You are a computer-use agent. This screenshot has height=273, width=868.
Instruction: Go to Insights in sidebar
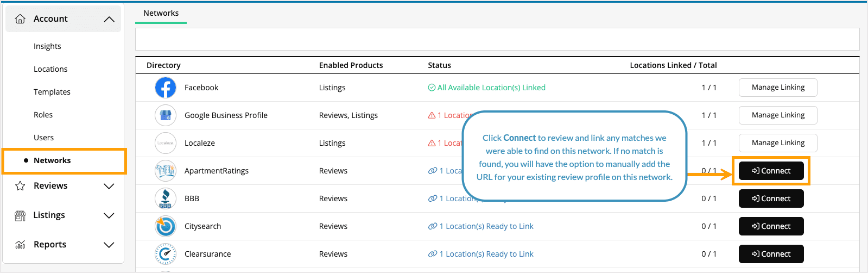click(x=47, y=46)
